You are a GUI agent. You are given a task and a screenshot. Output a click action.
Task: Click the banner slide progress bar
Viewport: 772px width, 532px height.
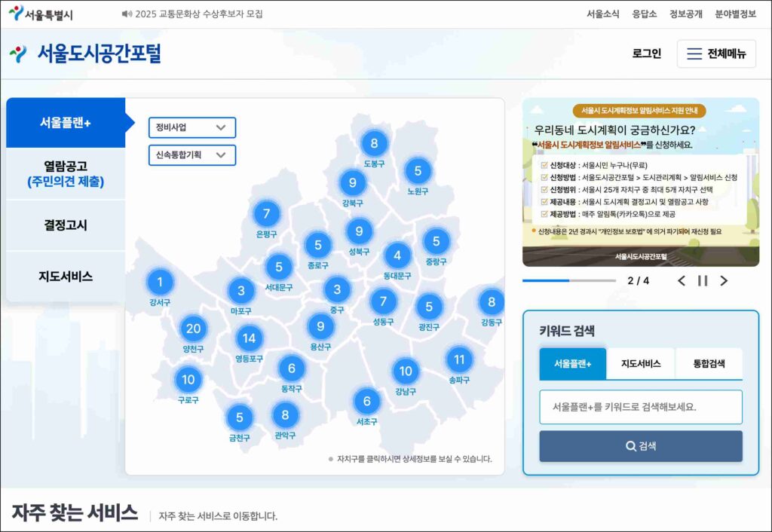pos(569,280)
